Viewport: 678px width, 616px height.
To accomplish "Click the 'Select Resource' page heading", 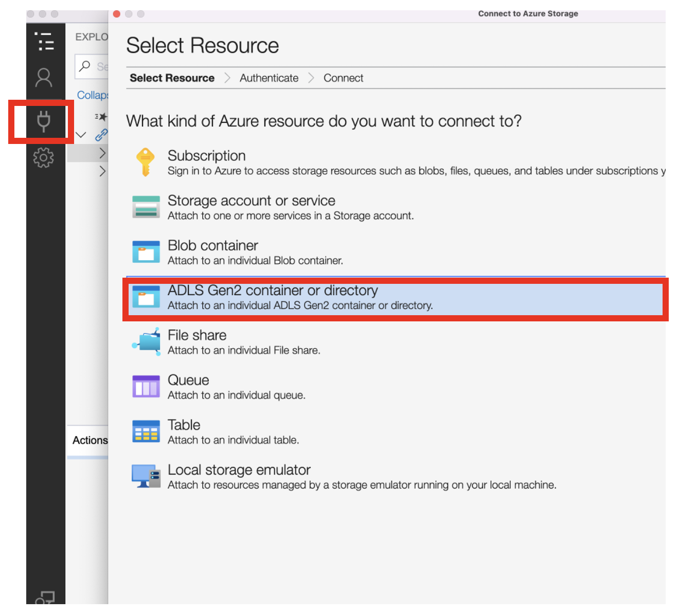I will [x=203, y=46].
